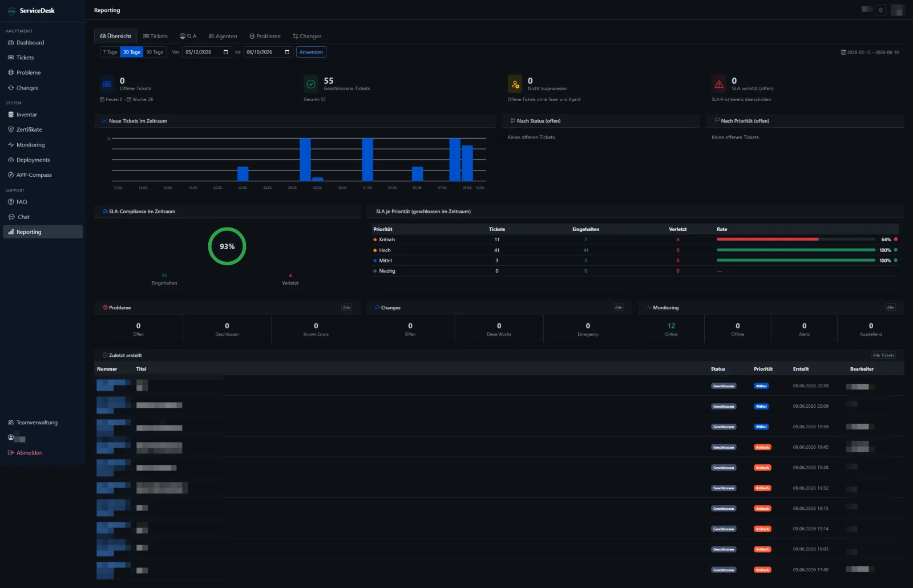
Task: Go to Tickets via sidebar icon
Action: click(x=11, y=58)
